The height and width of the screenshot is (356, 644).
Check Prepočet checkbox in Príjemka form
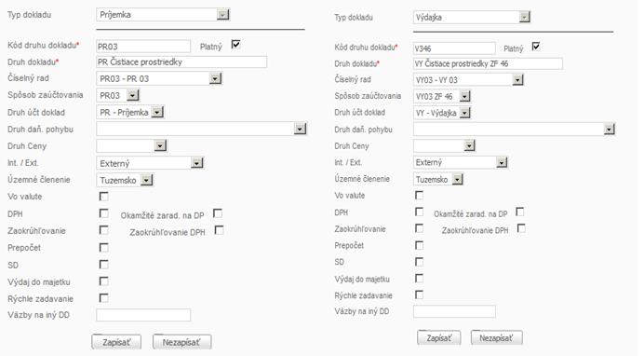pyautogui.click(x=104, y=248)
